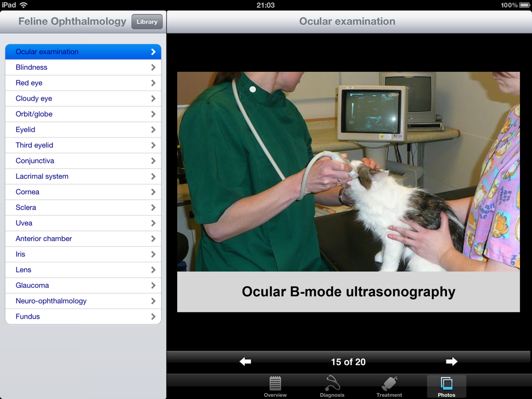
Task: Select the Cornea topic
Action: point(83,192)
